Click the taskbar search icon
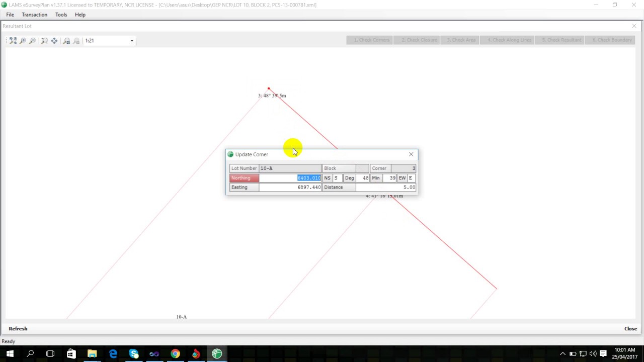This screenshot has width=644, height=362. point(30,354)
